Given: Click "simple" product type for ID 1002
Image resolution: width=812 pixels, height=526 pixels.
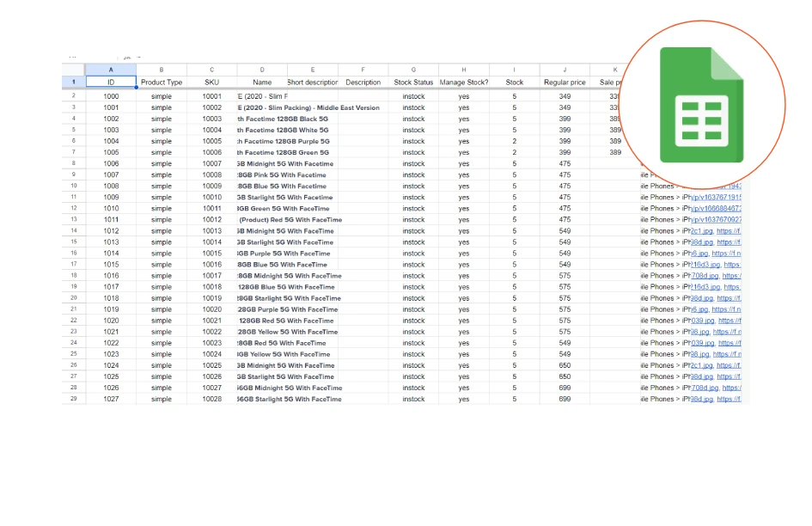Looking at the screenshot, I should click(x=162, y=119).
